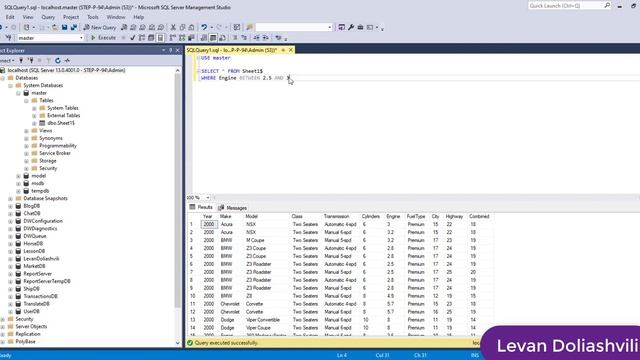640x360 pixels.
Task: Select the Results to Text icon
Action: coord(204,38)
